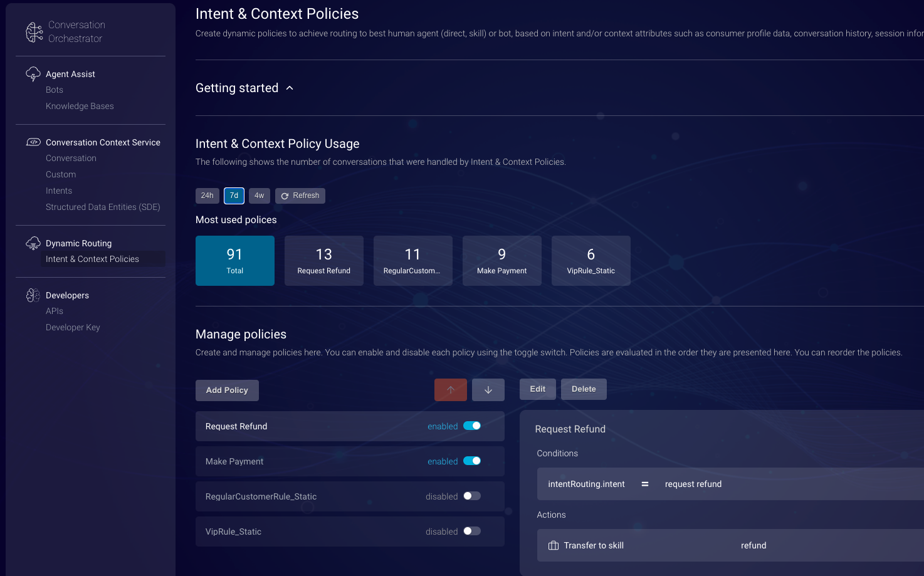Open Intents in the sidebar

pos(59,191)
